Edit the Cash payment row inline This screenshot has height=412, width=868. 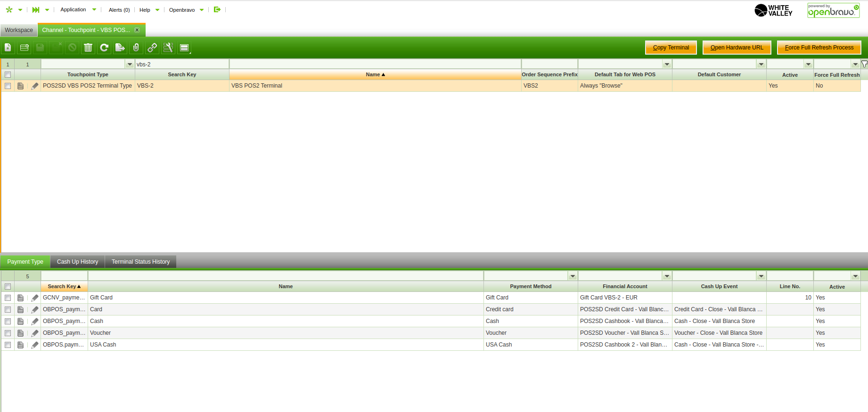35,321
